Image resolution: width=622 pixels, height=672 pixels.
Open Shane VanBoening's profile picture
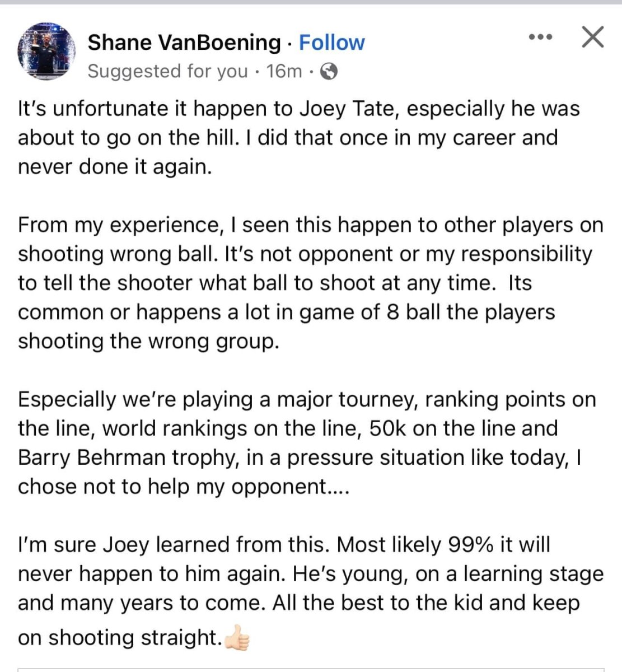[x=47, y=51]
